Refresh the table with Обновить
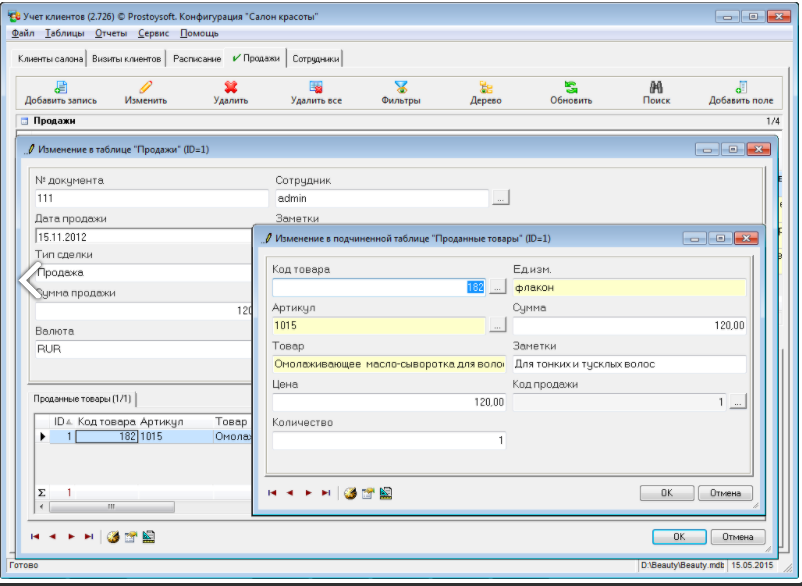 point(571,87)
